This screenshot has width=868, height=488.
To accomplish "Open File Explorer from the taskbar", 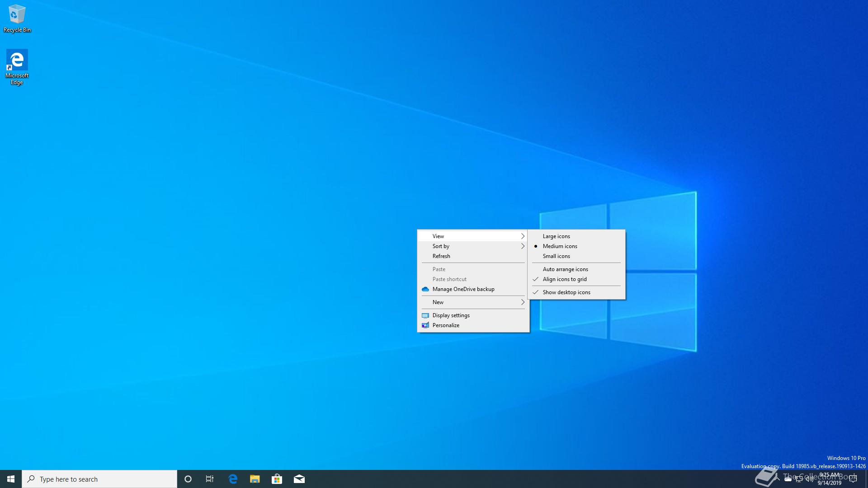I will [255, 479].
